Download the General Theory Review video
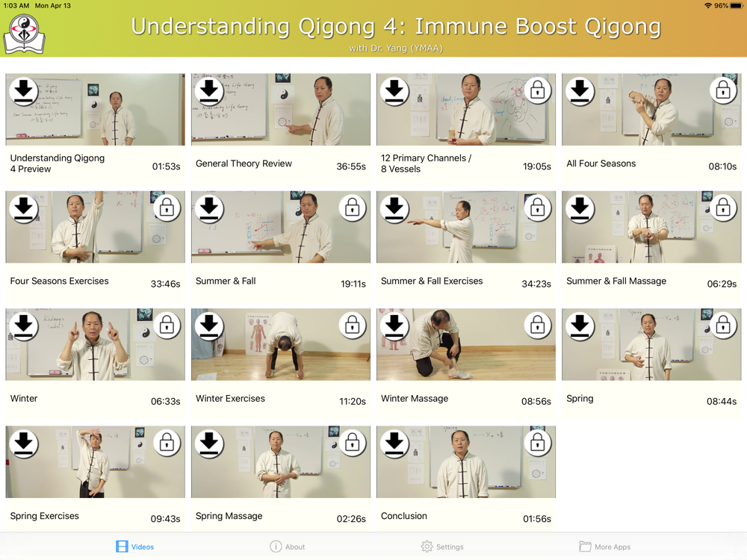Screen dimensions: 747x560 tap(208, 90)
